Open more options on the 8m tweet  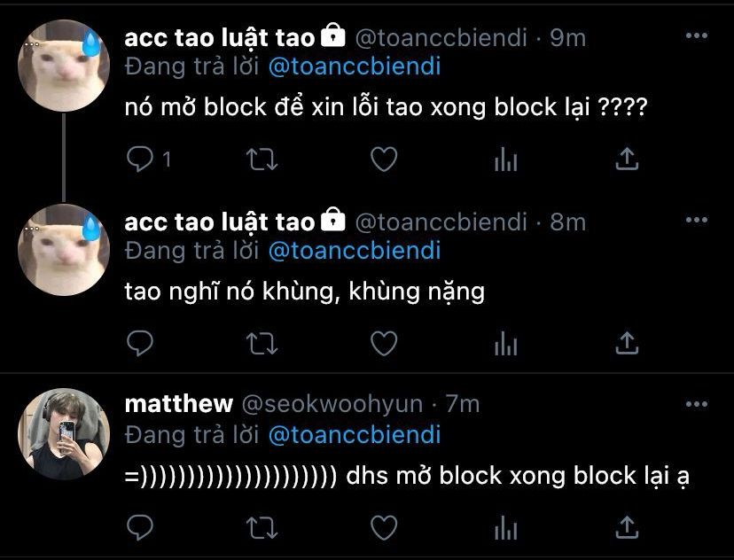697,220
